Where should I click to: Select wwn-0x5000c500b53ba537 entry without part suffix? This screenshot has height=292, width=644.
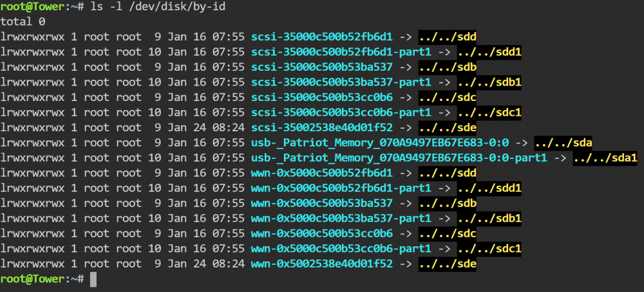click(x=321, y=204)
